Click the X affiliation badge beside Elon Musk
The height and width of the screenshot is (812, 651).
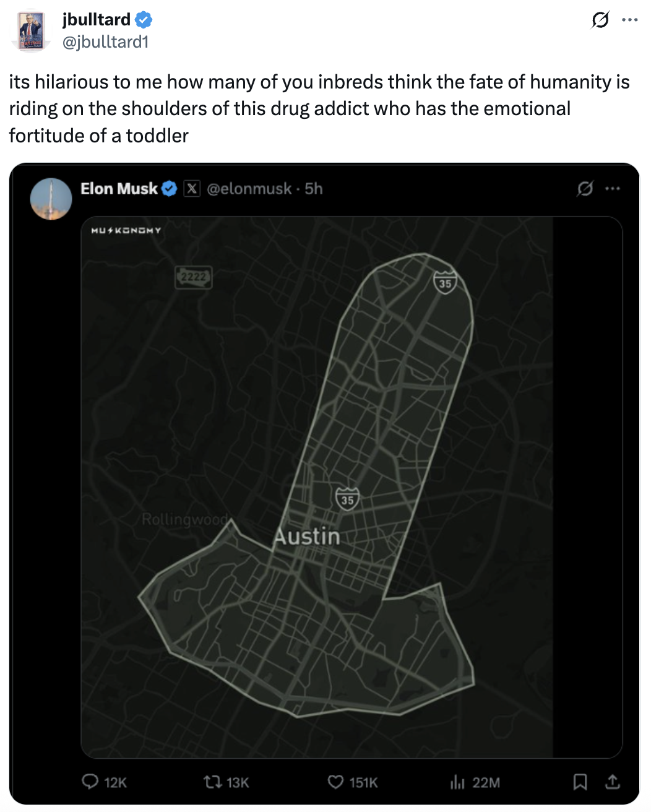coord(192,189)
